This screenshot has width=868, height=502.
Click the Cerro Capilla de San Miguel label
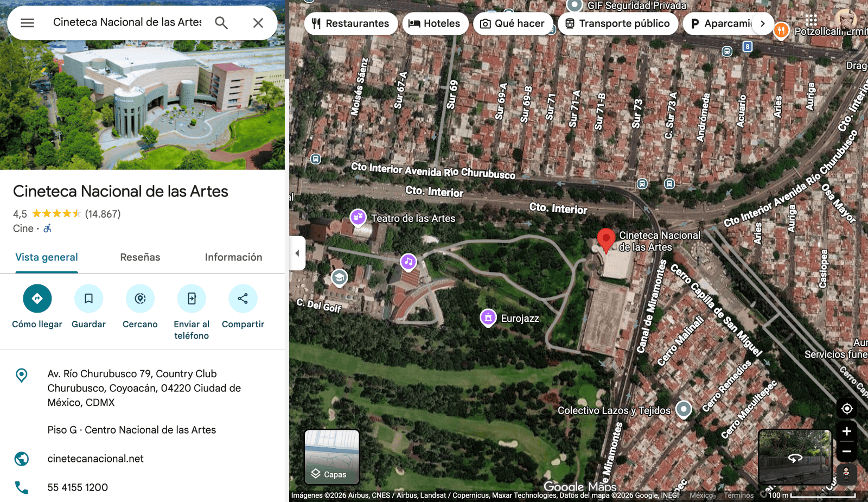point(717,310)
